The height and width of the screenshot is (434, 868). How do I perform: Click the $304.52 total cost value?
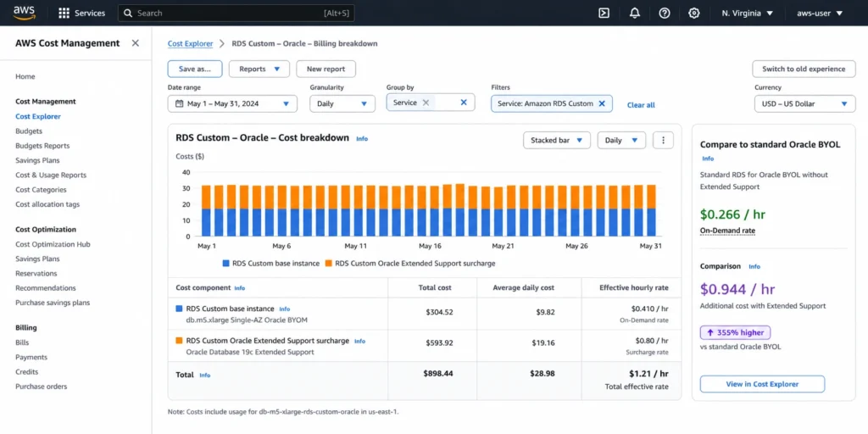[x=440, y=312]
